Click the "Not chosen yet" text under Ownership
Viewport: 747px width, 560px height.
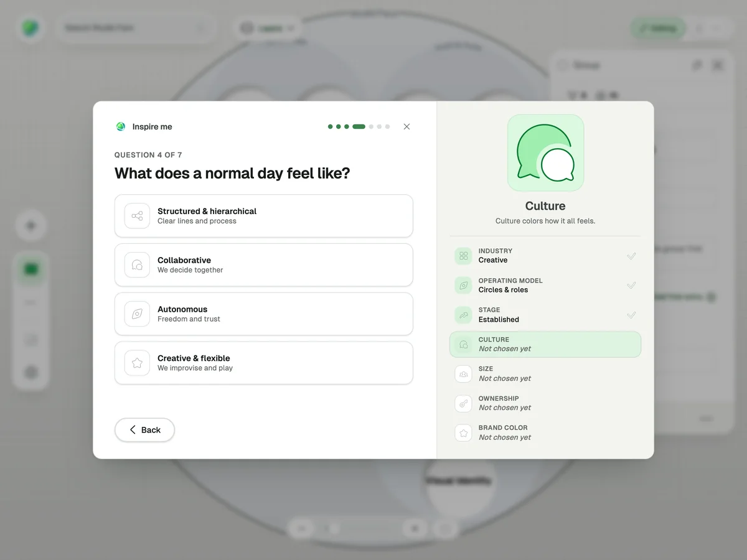point(505,408)
